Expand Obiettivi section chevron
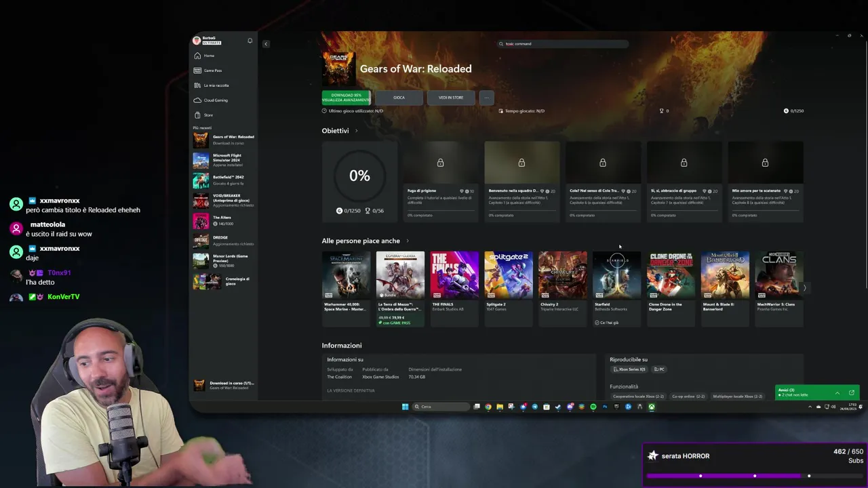This screenshot has height=488, width=868. coord(356,131)
